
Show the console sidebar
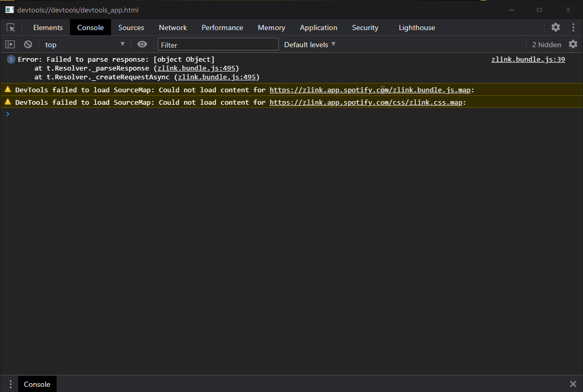pos(10,44)
